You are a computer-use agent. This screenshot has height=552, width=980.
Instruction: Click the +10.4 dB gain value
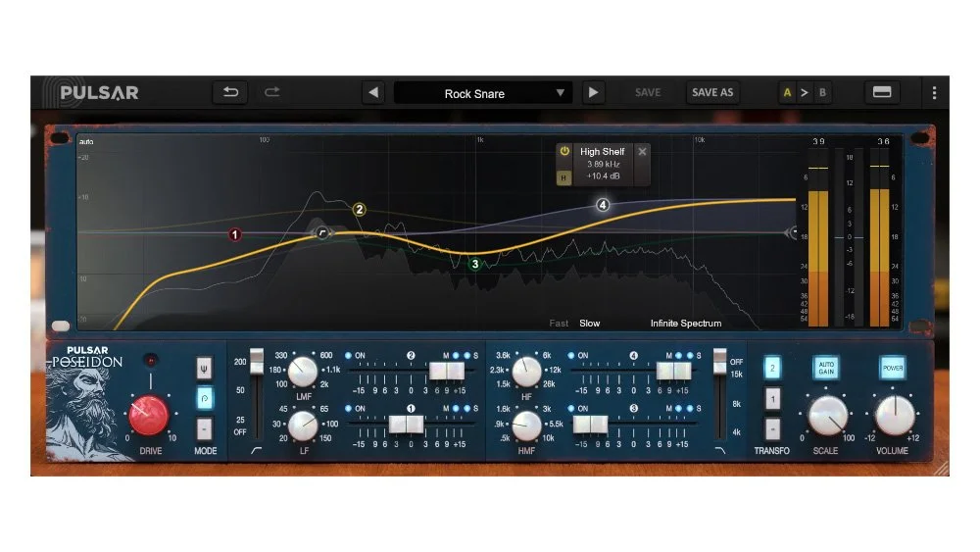pos(603,176)
